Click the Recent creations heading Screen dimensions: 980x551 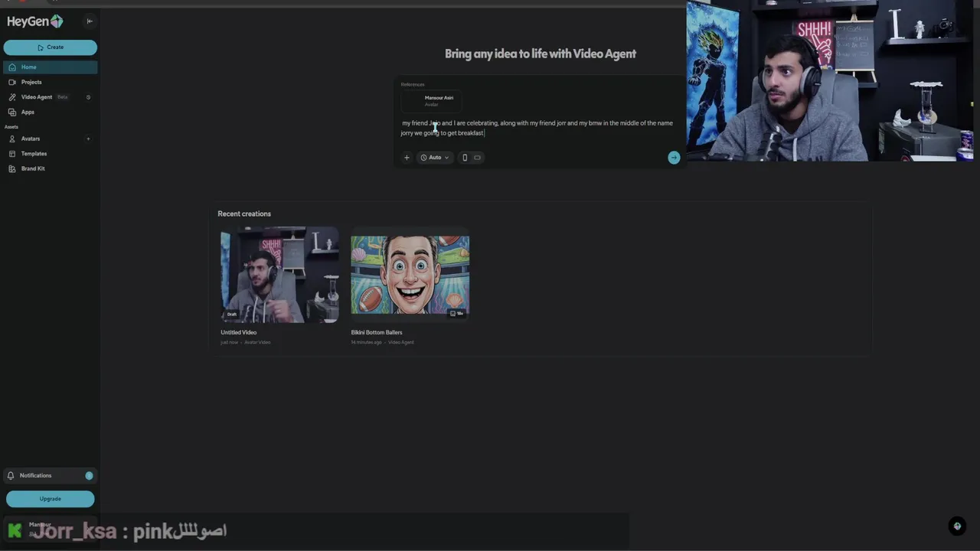(x=244, y=214)
